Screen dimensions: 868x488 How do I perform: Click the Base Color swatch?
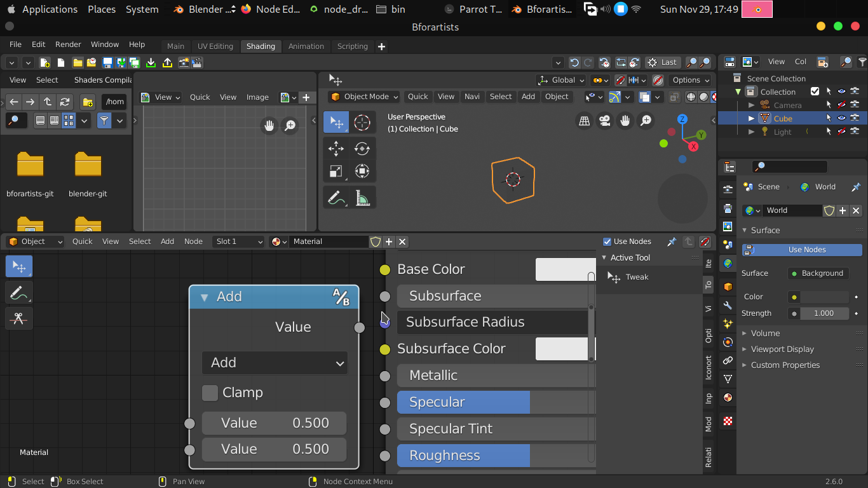tap(566, 269)
